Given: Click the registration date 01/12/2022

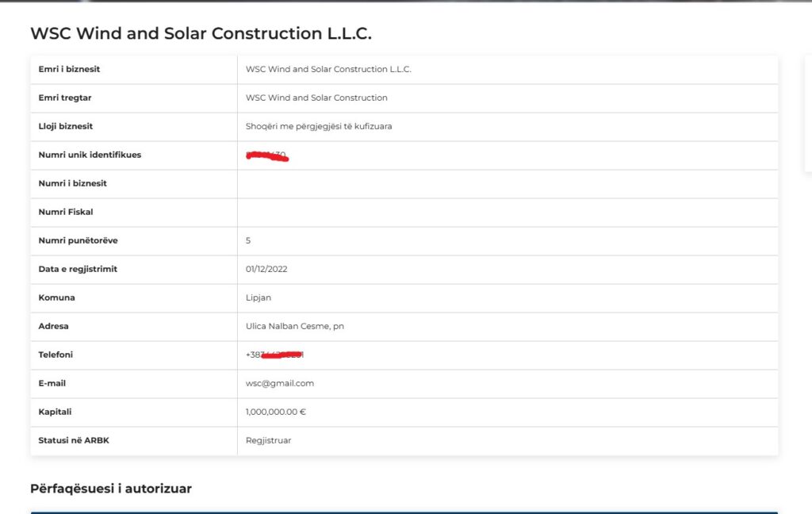Looking at the screenshot, I should tap(266, 269).
